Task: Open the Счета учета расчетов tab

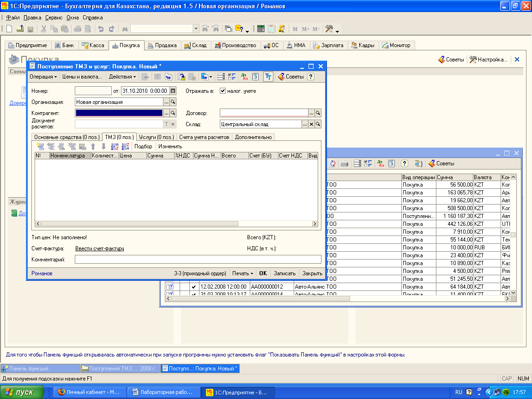Action: 204,137
